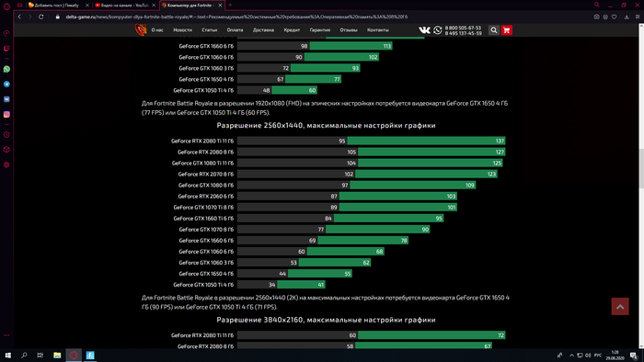Image resolution: width=644 pixels, height=362 pixels.
Task: Open the WhatsApp sidebar icon
Action: [6, 69]
